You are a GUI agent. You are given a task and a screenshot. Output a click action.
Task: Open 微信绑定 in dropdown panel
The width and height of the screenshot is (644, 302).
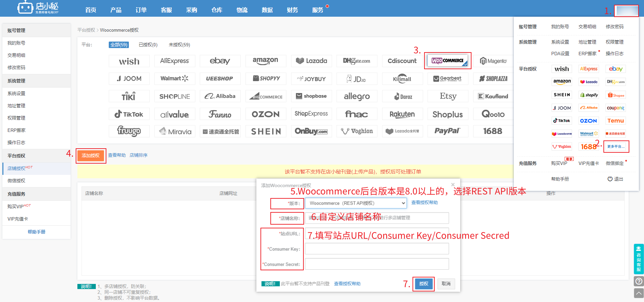[x=615, y=163]
